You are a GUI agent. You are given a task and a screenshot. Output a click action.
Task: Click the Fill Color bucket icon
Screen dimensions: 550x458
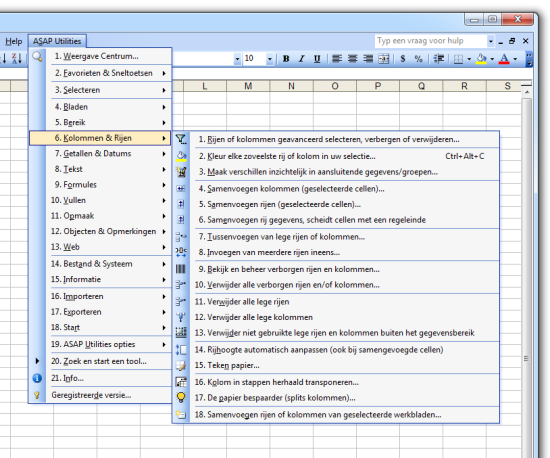click(x=482, y=59)
